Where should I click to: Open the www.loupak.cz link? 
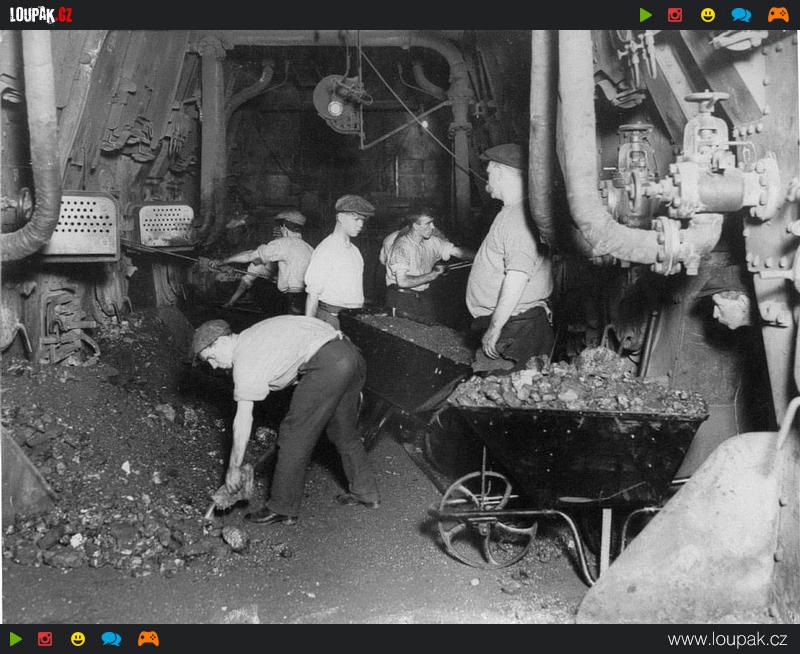pyautogui.click(x=727, y=639)
